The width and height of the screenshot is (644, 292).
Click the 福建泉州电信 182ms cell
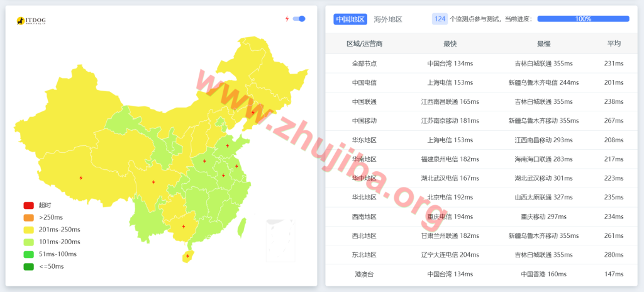[x=450, y=159]
